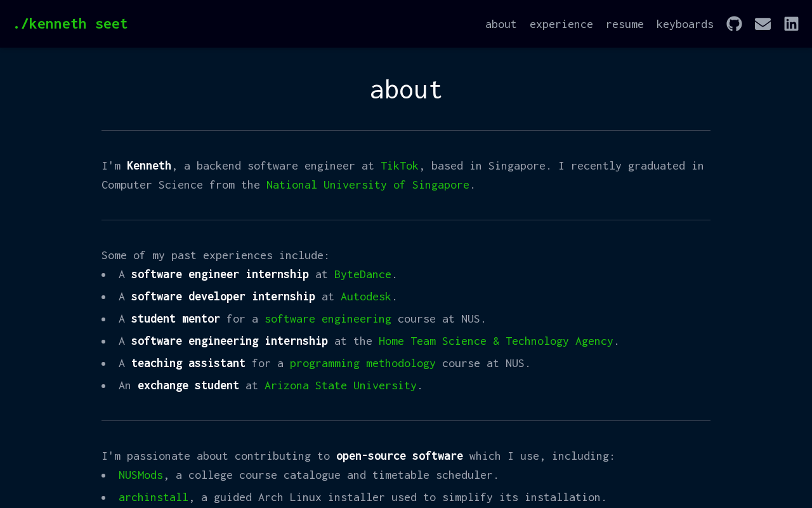Open Home Team Science & Technology Agency link

tap(495, 341)
